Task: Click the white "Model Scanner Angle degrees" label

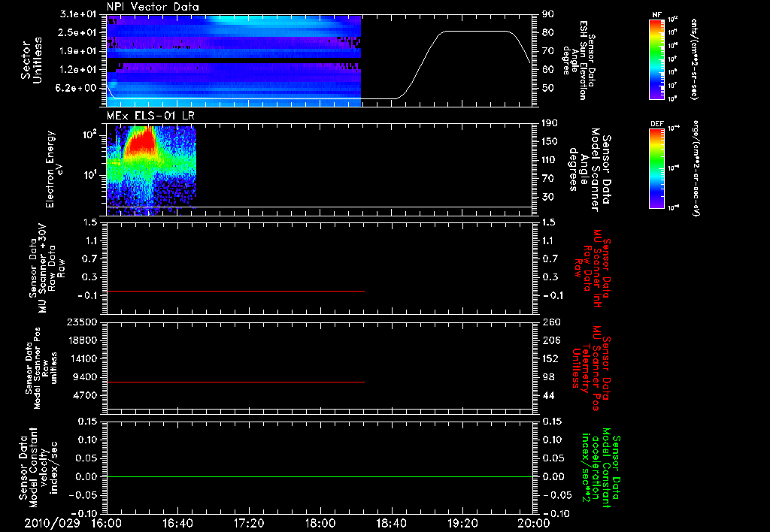Action: (589, 170)
